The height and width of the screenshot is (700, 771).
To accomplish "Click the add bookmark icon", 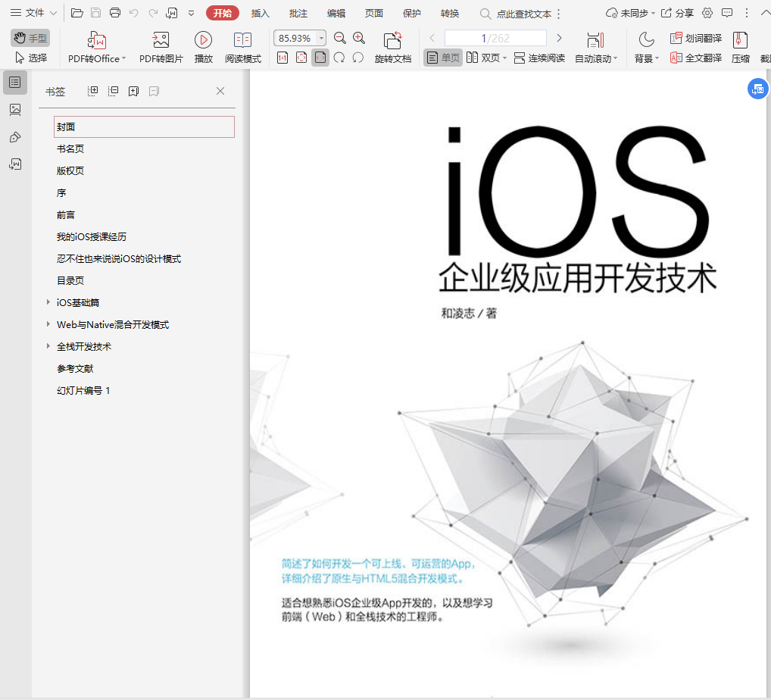I will pos(133,91).
